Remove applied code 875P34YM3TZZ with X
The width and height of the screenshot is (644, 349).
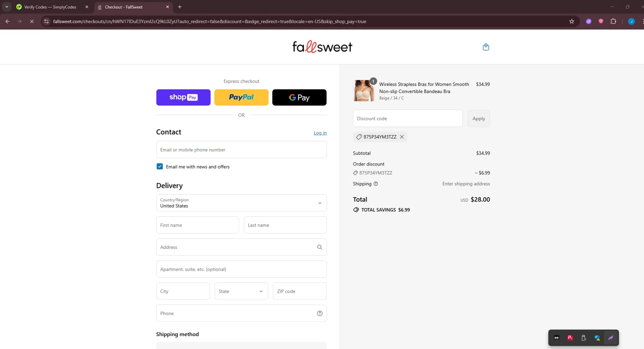point(402,137)
